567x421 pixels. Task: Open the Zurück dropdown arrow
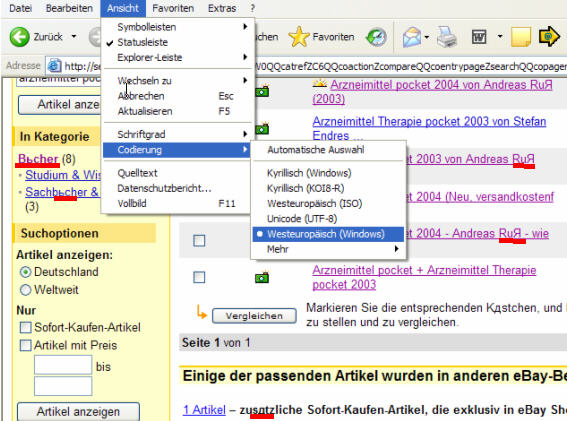(x=74, y=37)
